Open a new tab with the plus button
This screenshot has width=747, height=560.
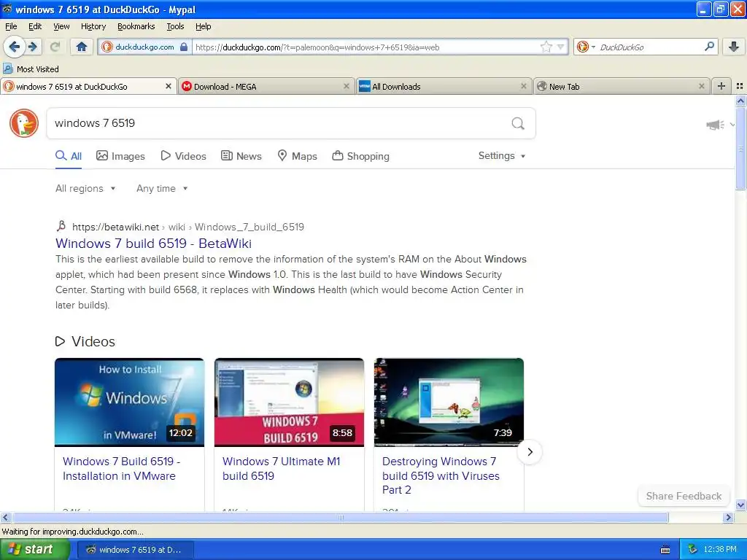tap(721, 86)
